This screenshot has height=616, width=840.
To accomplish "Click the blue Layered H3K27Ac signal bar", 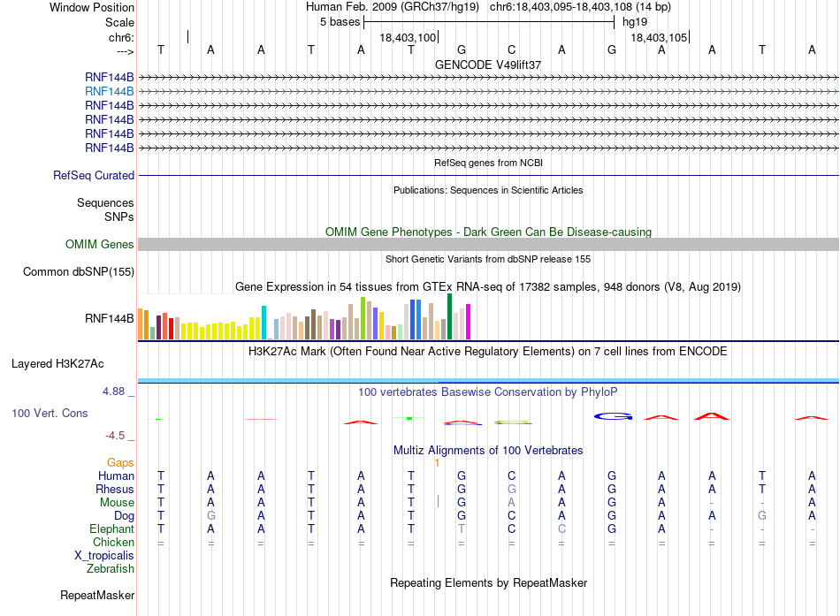I will [488, 380].
